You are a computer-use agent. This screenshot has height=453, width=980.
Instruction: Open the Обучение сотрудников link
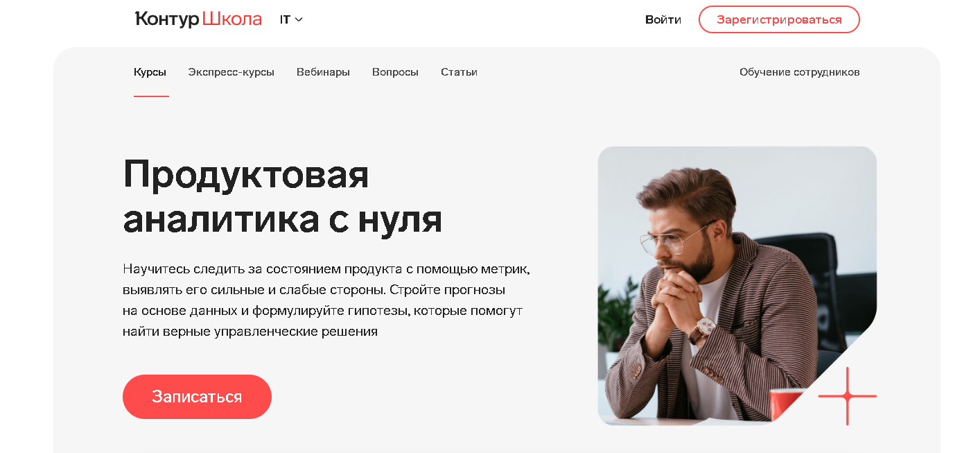[x=800, y=72]
